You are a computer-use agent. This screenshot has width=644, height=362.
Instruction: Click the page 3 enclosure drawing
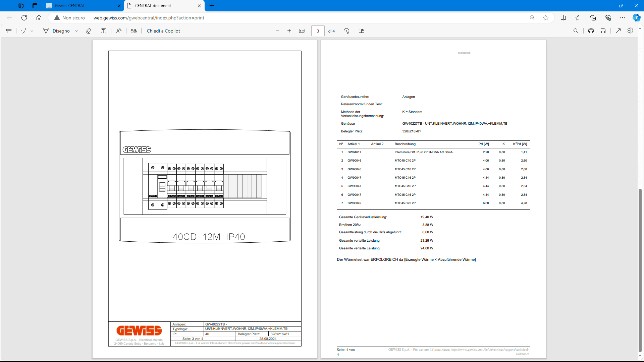pos(205,186)
